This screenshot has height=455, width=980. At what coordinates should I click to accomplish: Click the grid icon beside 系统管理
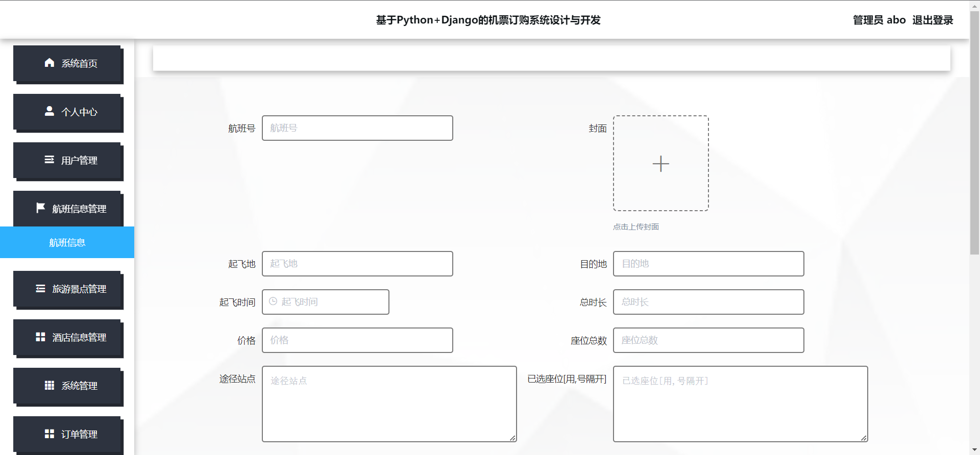coord(50,386)
